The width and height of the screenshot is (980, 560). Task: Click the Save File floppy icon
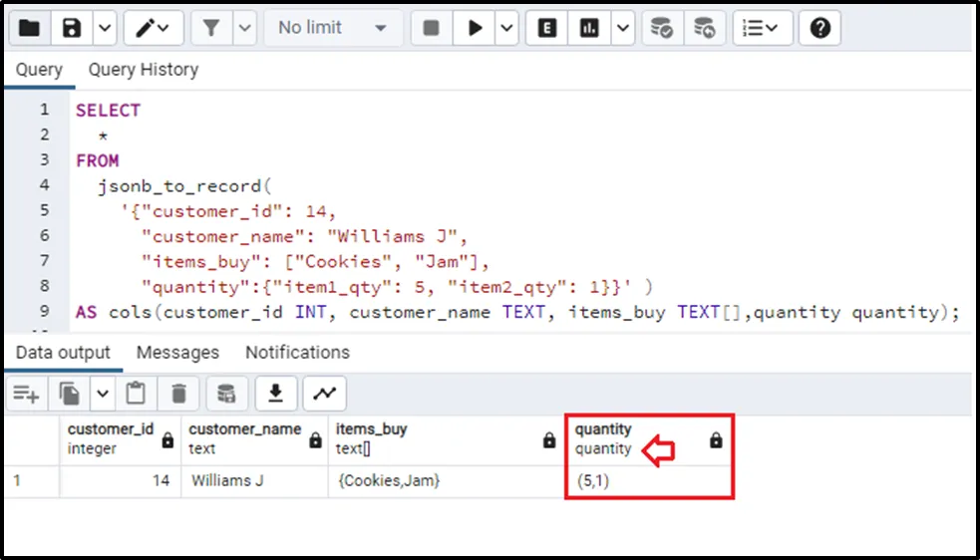pyautogui.click(x=72, y=28)
